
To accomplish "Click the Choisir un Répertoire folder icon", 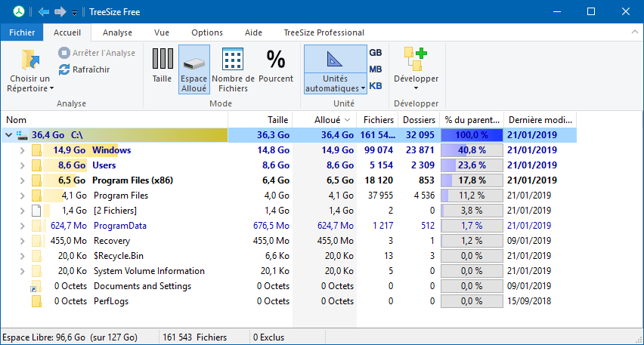I will point(30,60).
